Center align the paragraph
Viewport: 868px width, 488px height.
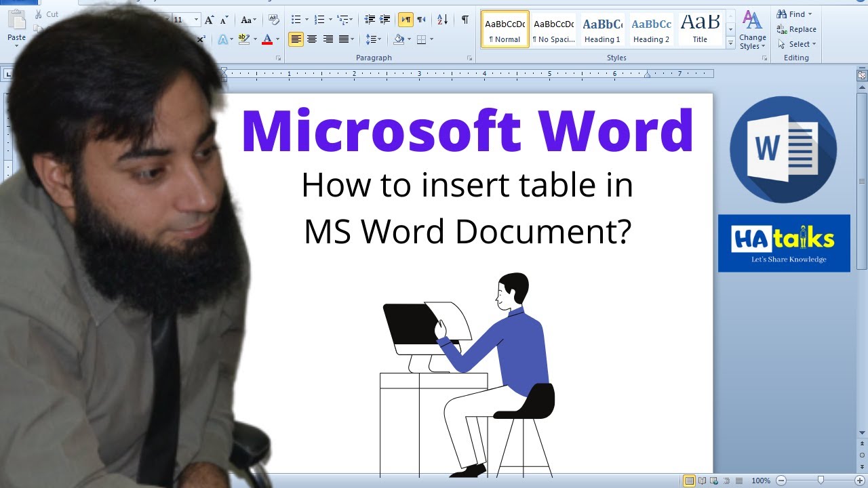click(x=312, y=39)
